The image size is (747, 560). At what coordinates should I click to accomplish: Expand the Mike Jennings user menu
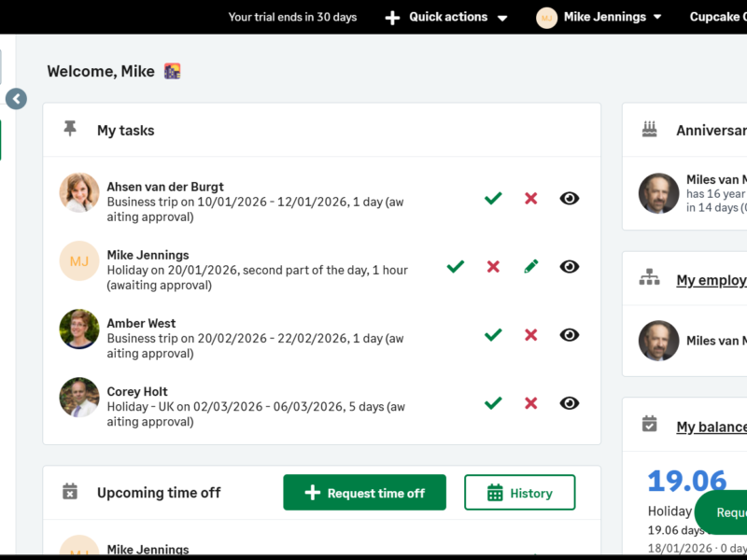point(599,17)
